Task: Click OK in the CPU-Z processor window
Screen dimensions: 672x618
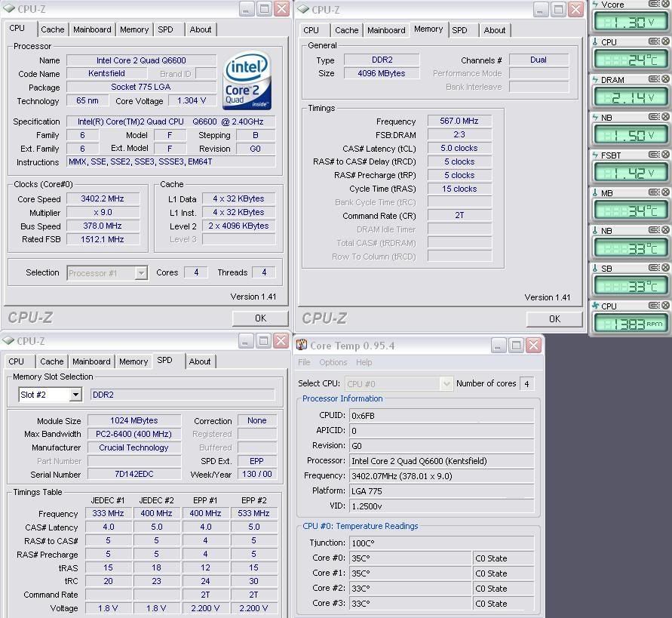Action: tap(260, 318)
